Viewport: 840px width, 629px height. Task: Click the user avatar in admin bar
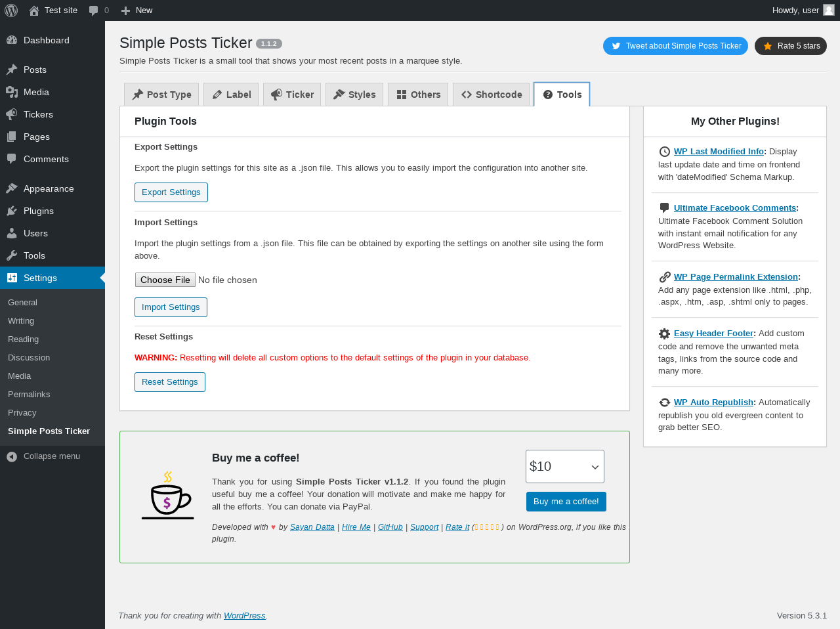point(829,10)
